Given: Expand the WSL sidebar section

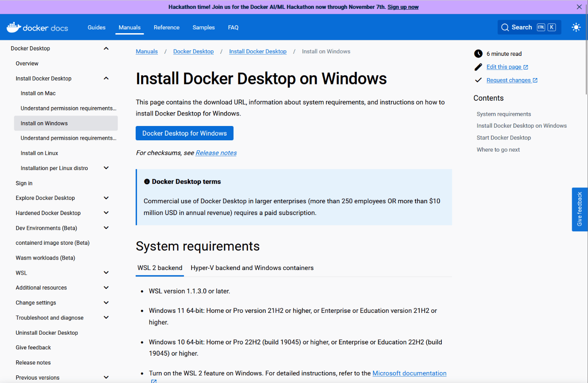Looking at the screenshot, I should (x=106, y=273).
